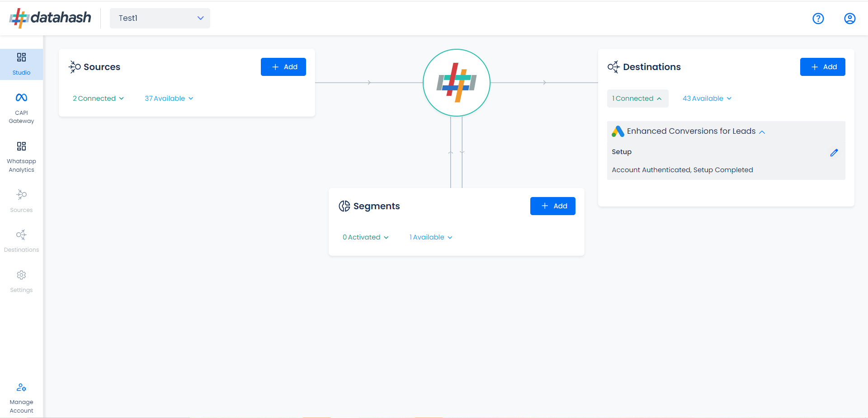Viewport: 868px width, 418px height.
Task: Add a new source
Action: tap(283, 67)
